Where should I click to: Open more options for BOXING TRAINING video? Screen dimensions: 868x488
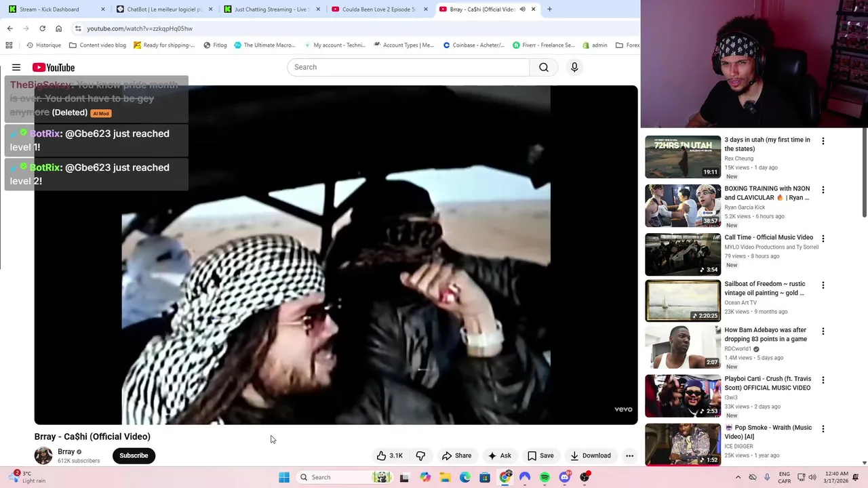click(823, 190)
